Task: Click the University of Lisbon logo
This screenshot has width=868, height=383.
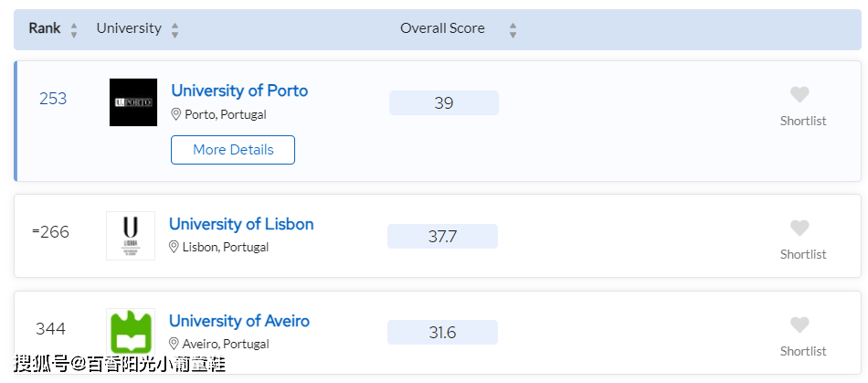Action: point(131,236)
